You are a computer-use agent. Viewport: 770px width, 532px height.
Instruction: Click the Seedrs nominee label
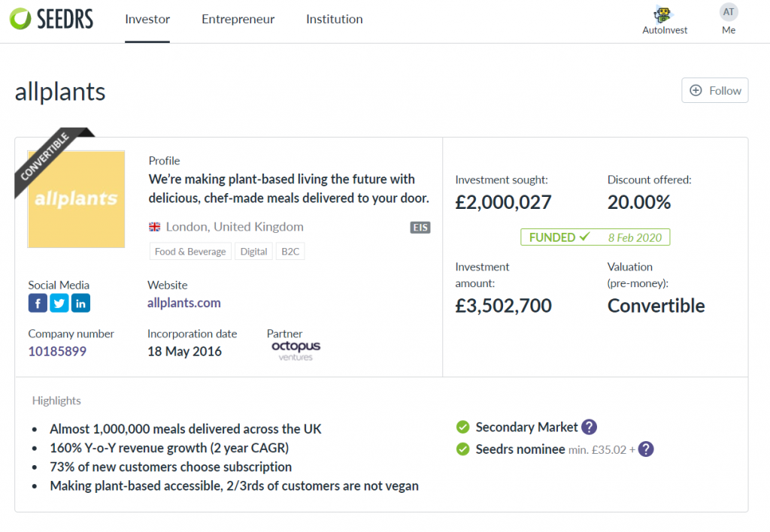[520, 449]
